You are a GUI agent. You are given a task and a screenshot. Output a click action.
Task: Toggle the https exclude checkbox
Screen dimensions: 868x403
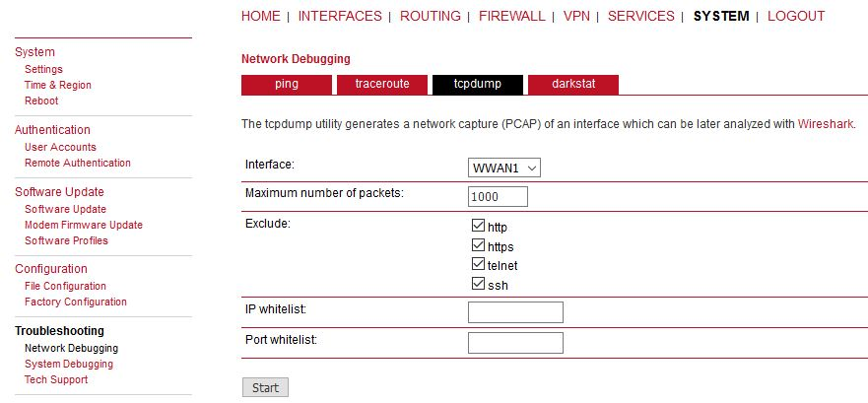[x=479, y=245]
